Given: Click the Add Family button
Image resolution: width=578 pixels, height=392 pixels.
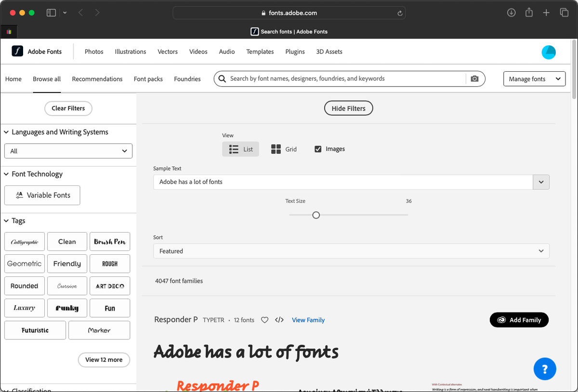Looking at the screenshot, I should click(x=519, y=320).
